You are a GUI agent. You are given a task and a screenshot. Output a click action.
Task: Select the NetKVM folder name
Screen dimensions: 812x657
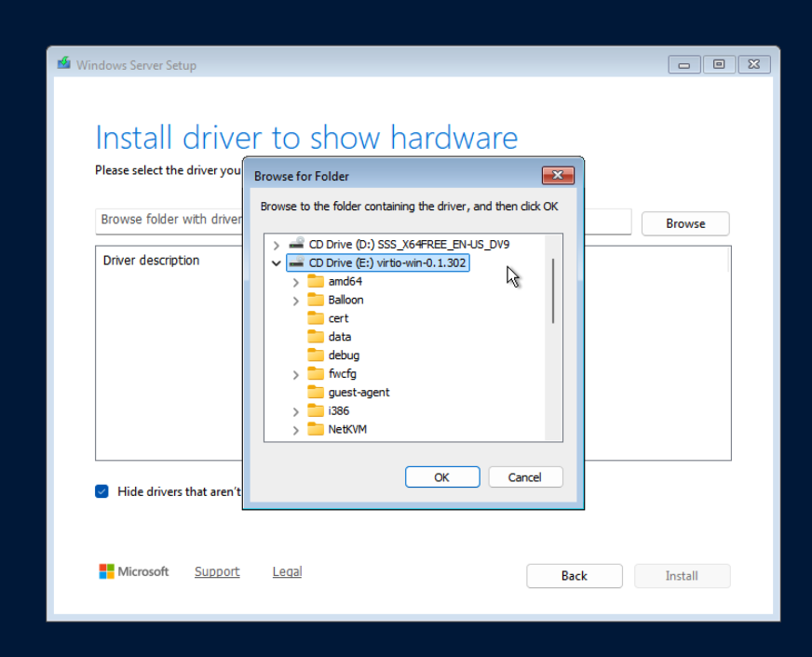pos(347,429)
